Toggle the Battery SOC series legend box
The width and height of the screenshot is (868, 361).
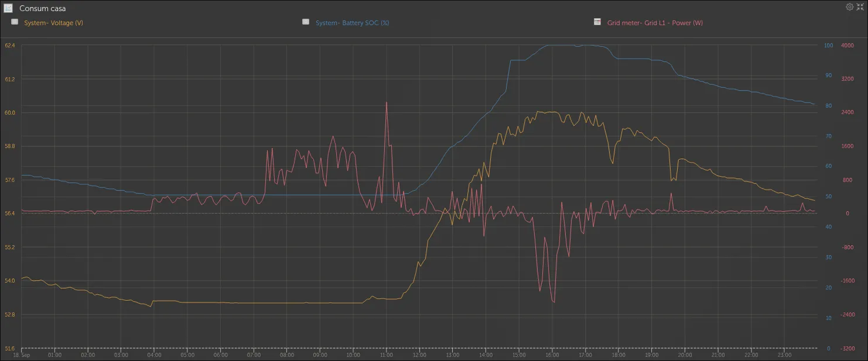click(x=306, y=22)
